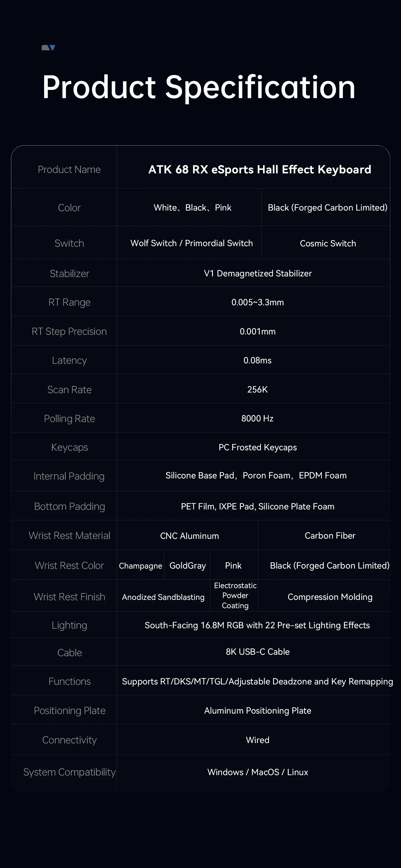Select the Cosmic Switch cell
This screenshot has height=868, width=401.
tap(327, 243)
